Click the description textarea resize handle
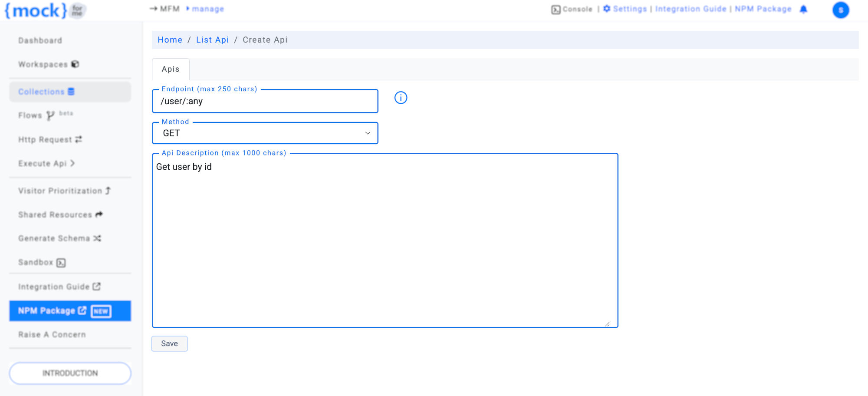 click(x=607, y=324)
